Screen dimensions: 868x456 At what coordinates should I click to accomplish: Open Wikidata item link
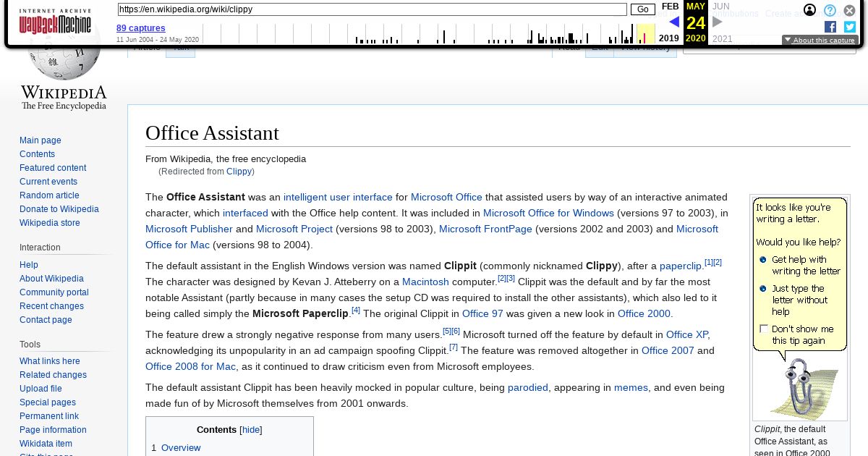tap(46, 444)
